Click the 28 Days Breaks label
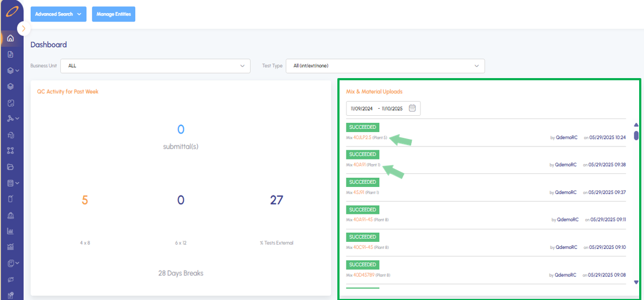This screenshot has width=644, height=300. pyautogui.click(x=181, y=273)
